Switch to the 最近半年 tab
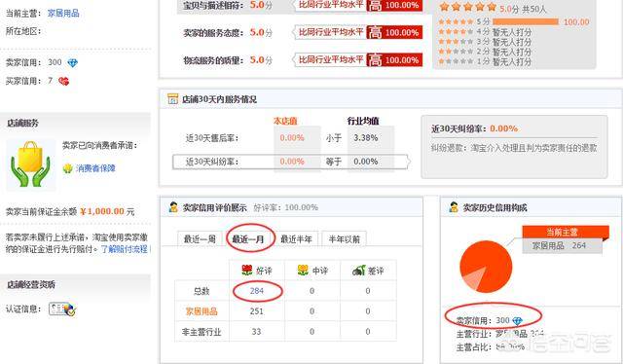Viewport: 623px width, 364px height. point(296,238)
